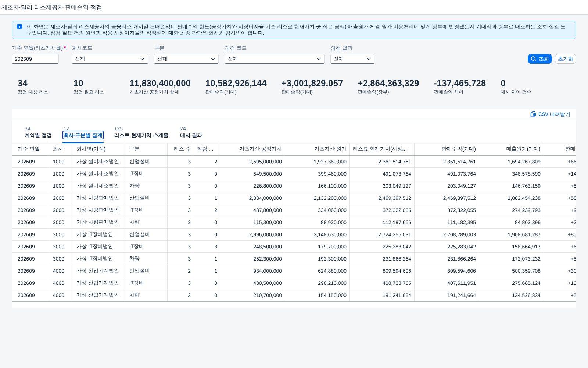Screen dimensions: 588x368
Task: Open the 구분 filter dropdown
Action: [x=186, y=59]
